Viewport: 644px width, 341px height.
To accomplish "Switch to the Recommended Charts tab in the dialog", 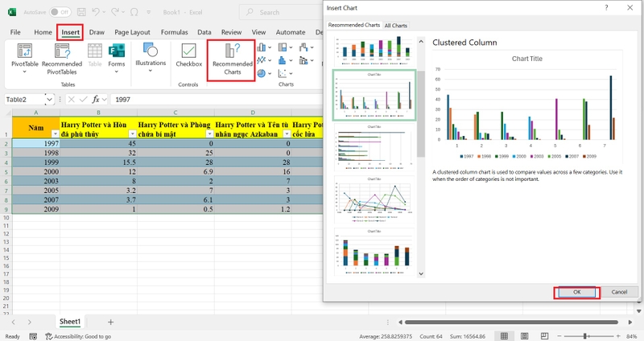I will coord(354,25).
